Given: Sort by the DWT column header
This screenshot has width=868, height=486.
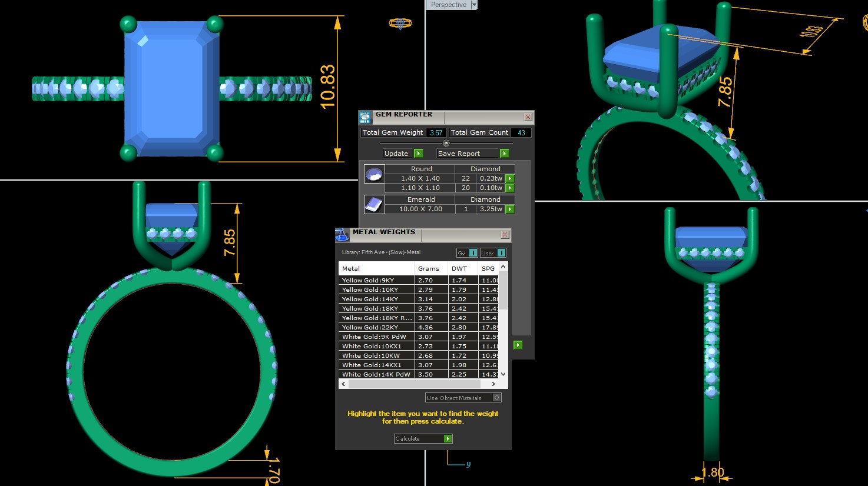Looking at the screenshot, I should point(463,268).
